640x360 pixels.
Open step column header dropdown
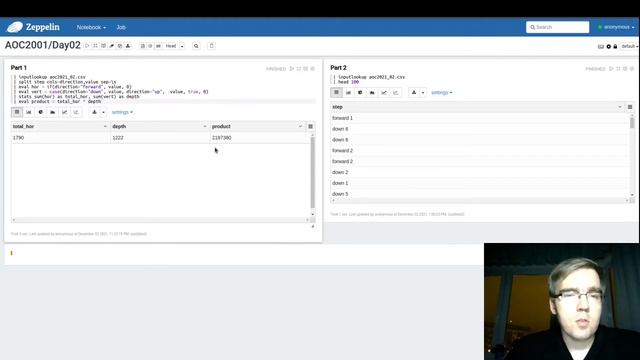(x=620, y=107)
